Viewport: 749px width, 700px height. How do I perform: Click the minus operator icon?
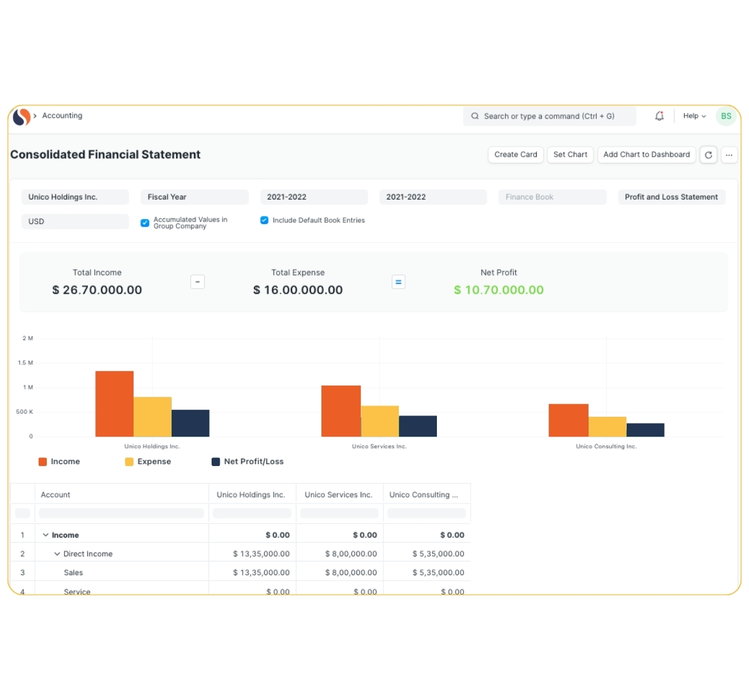(x=197, y=282)
